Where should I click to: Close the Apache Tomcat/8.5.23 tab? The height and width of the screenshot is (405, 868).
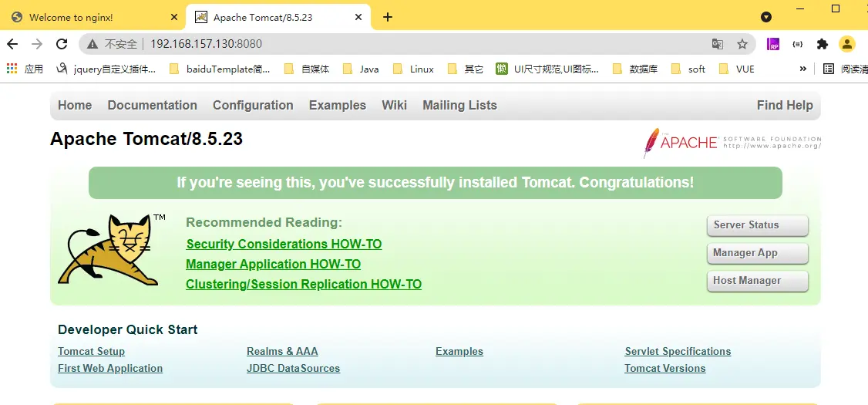point(358,17)
